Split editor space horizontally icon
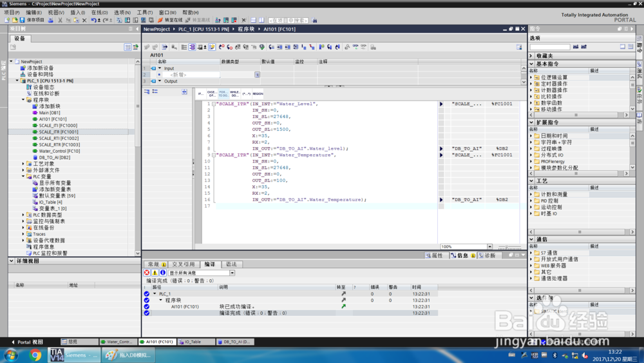 click(x=253, y=20)
